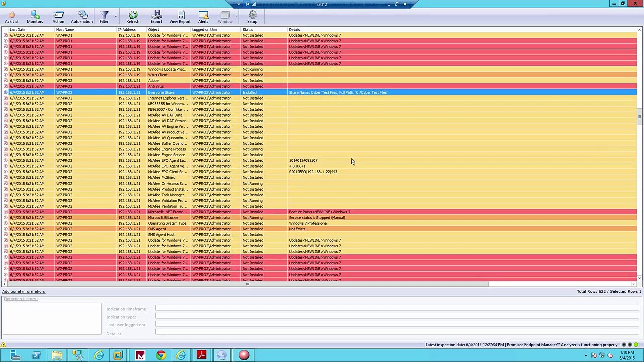Open PowerShell from taskbar
644x362 pixels.
(36, 355)
